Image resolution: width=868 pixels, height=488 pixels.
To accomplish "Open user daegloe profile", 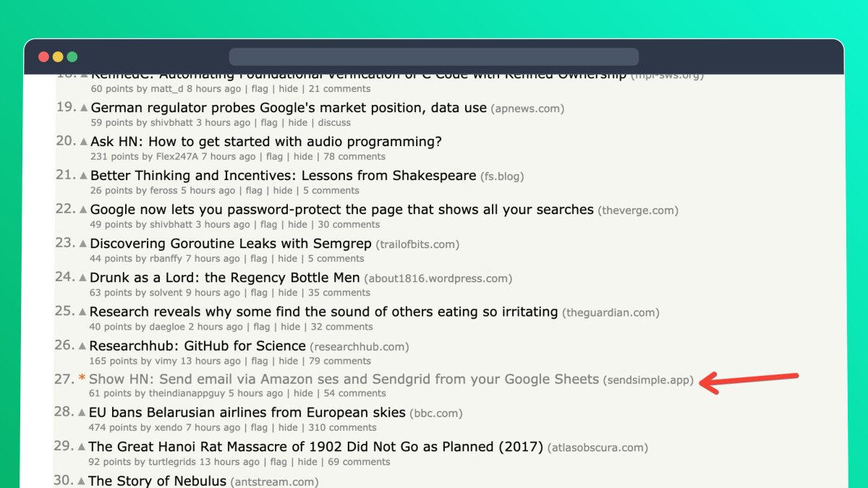I will point(168,327).
